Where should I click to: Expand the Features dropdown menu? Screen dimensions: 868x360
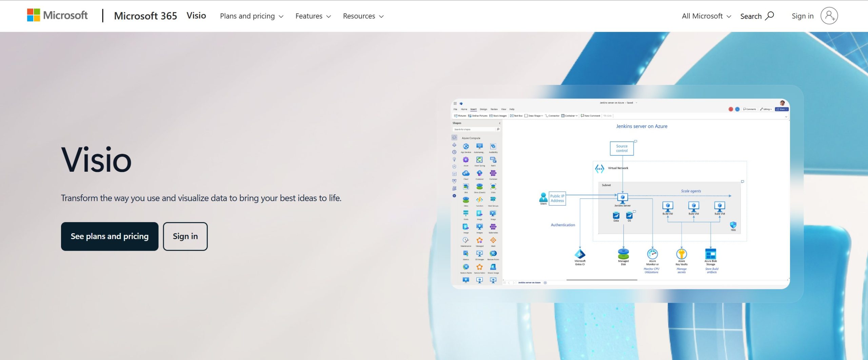313,16
